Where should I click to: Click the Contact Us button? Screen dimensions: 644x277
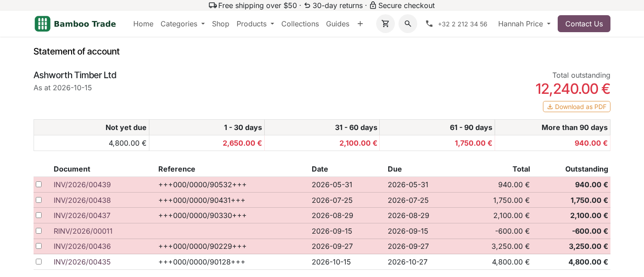(x=584, y=24)
